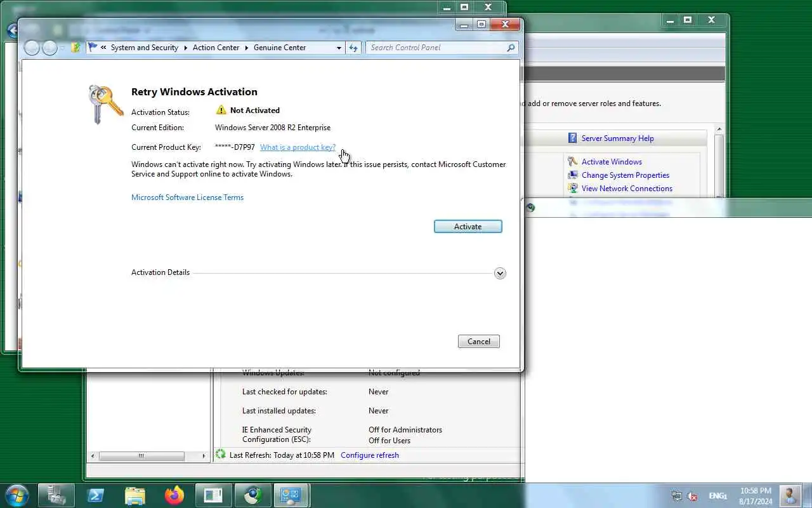The width and height of the screenshot is (812, 508).
Task: Launch Firefox from the taskbar
Action: (x=174, y=495)
